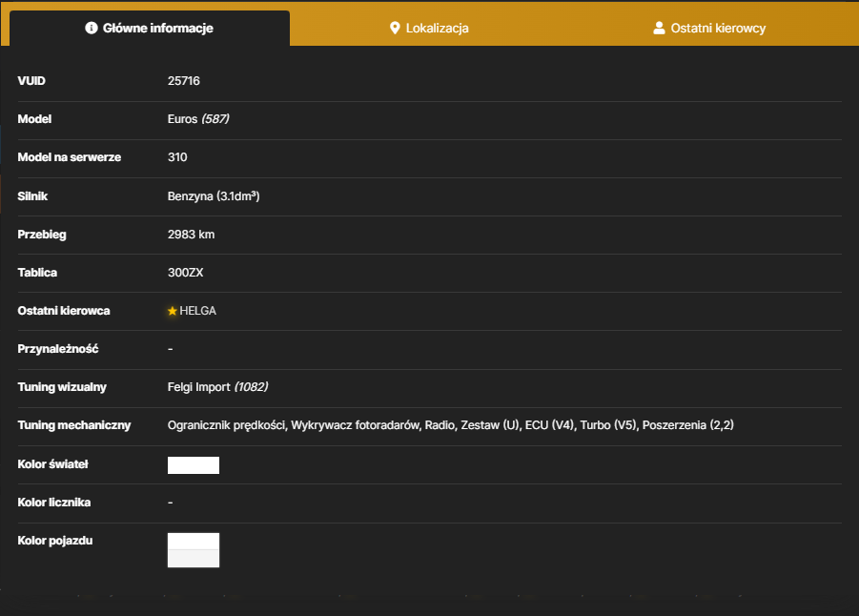
Task: Click the mileage value 2983 km
Action: [192, 235]
